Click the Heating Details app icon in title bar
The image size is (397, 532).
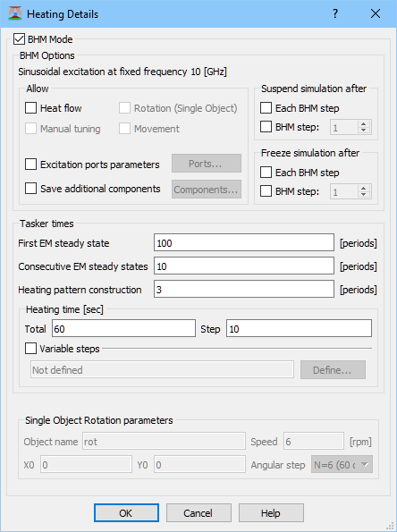click(14, 13)
